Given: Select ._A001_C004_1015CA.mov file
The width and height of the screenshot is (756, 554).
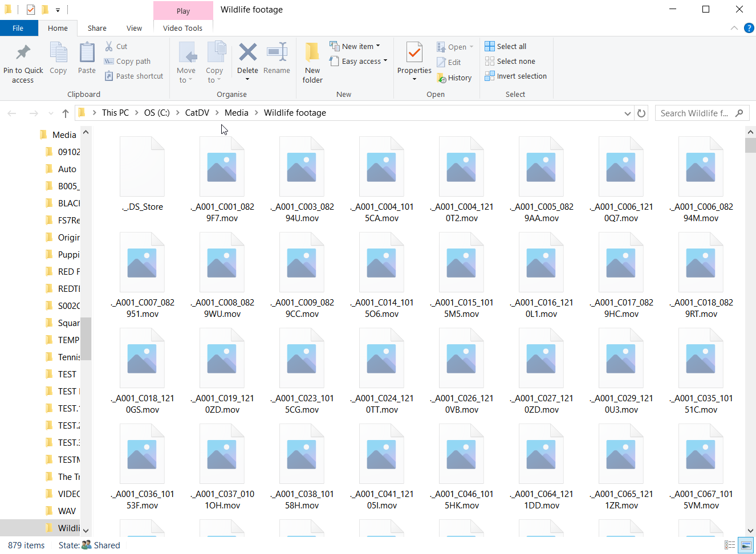Looking at the screenshot, I should click(382, 180).
